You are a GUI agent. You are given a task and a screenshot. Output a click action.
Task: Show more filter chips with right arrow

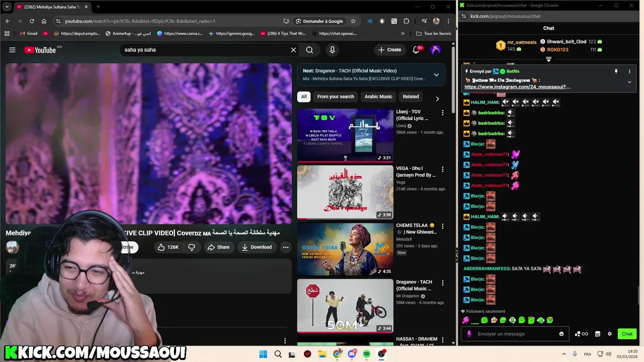pos(437,99)
